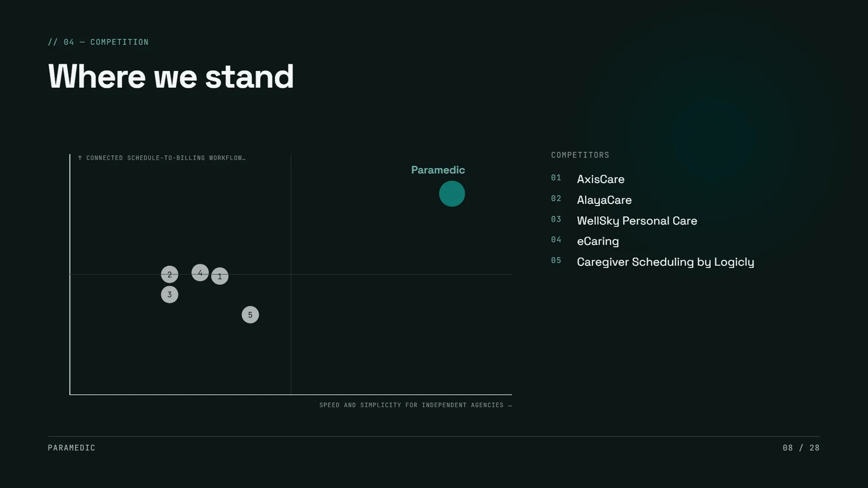Select competitor marker 4 on chart

coord(200,273)
